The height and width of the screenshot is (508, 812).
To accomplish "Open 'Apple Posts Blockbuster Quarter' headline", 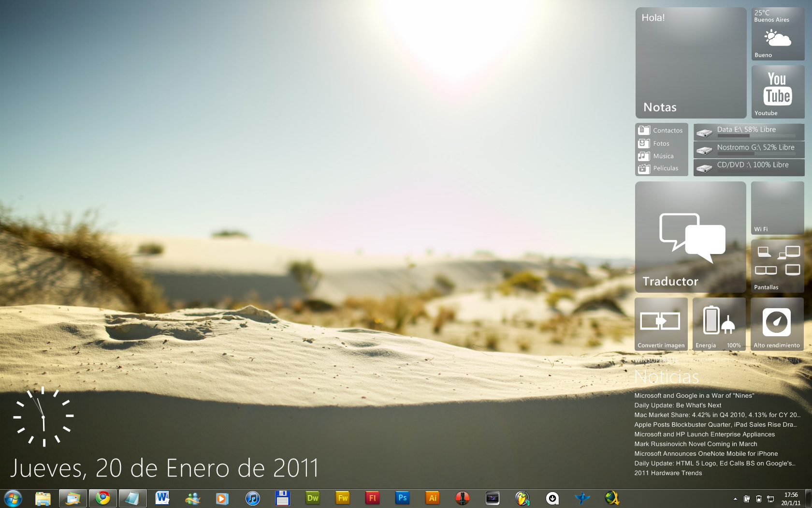I will (715, 424).
